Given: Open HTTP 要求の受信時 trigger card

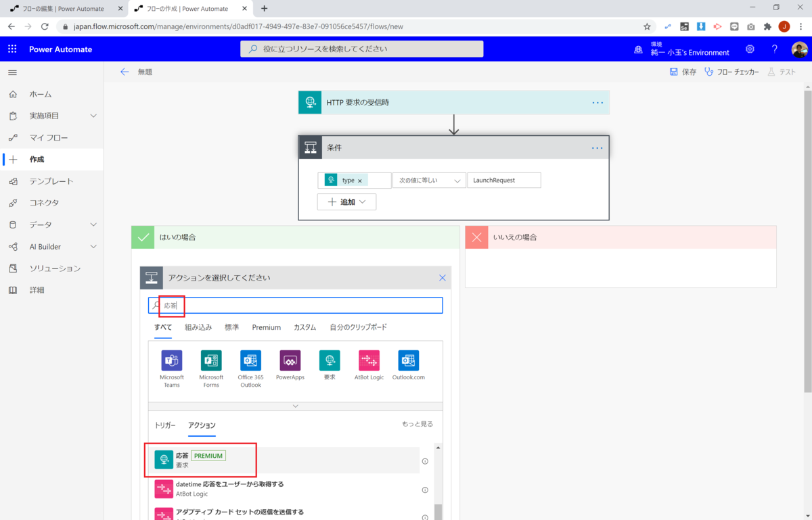Looking at the screenshot, I should click(454, 102).
